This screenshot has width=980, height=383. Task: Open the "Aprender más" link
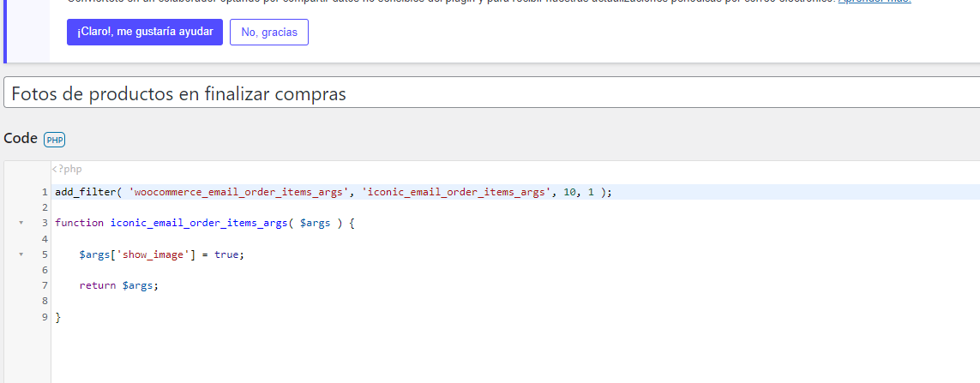(x=875, y=2)
